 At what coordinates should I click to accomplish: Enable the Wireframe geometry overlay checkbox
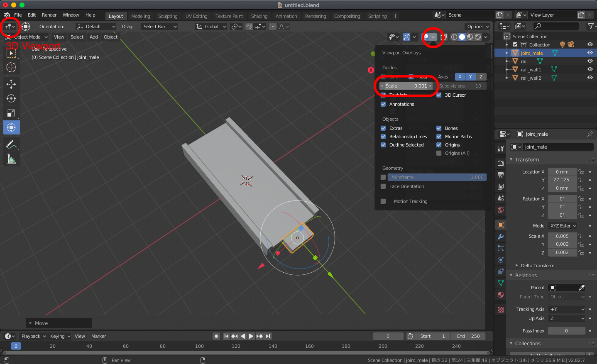[x=383, y=177]
